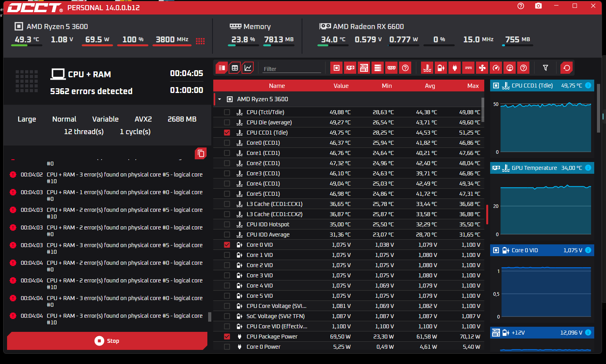Filter sensors by voltage type
Viewport: 606px width, 364px height.
click(x=441, y=68)
